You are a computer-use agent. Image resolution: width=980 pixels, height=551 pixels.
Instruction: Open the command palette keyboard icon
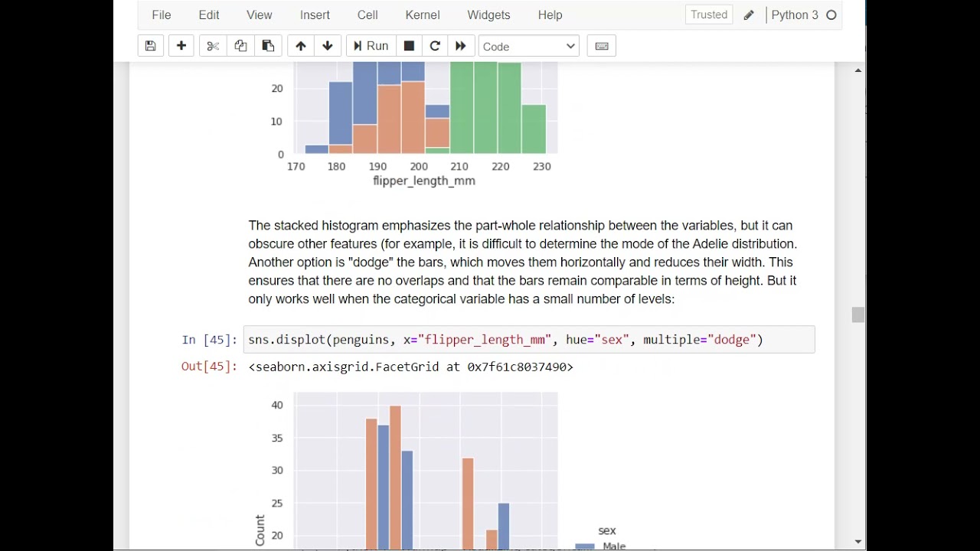click(x=602, y=46)
